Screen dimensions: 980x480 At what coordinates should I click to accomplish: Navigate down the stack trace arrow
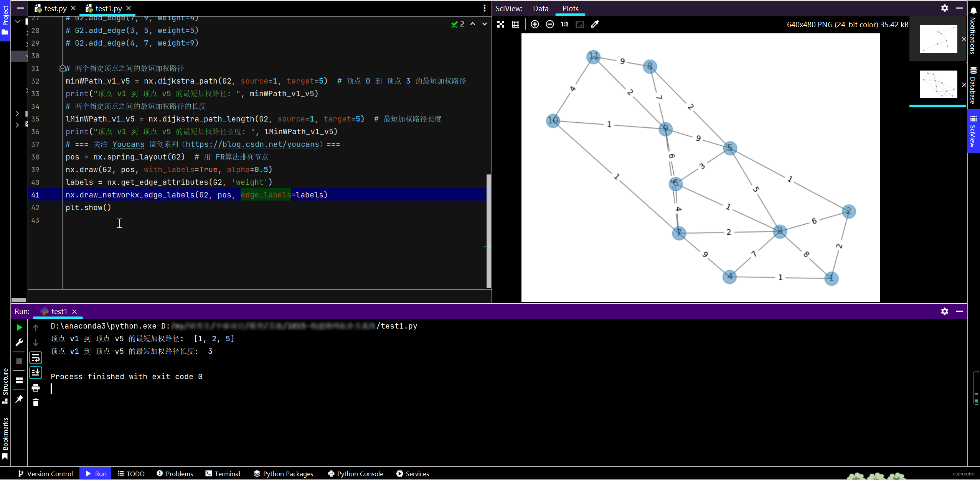point(36,342)
